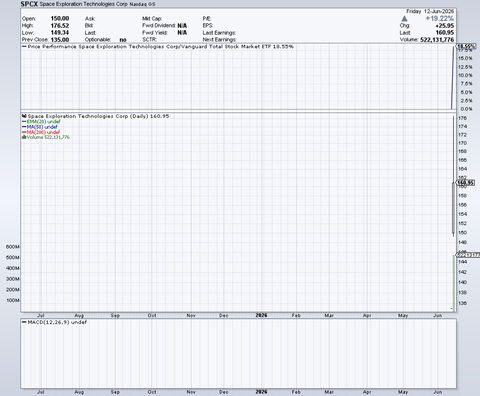480x396 pixels.
Task: Click the 5.0% tick on the performance axis
Action: (x=466, y=92)
